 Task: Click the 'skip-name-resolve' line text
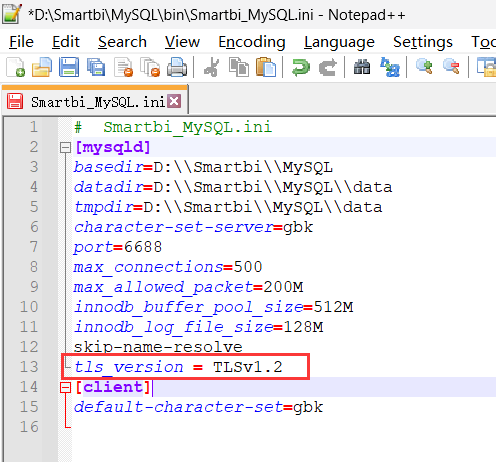pos(158,347)
